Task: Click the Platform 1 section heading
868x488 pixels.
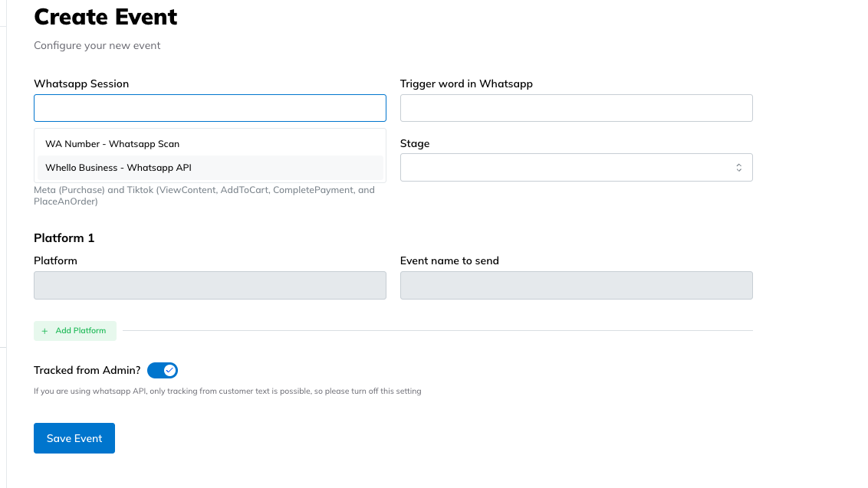Action: coord(64,238)
